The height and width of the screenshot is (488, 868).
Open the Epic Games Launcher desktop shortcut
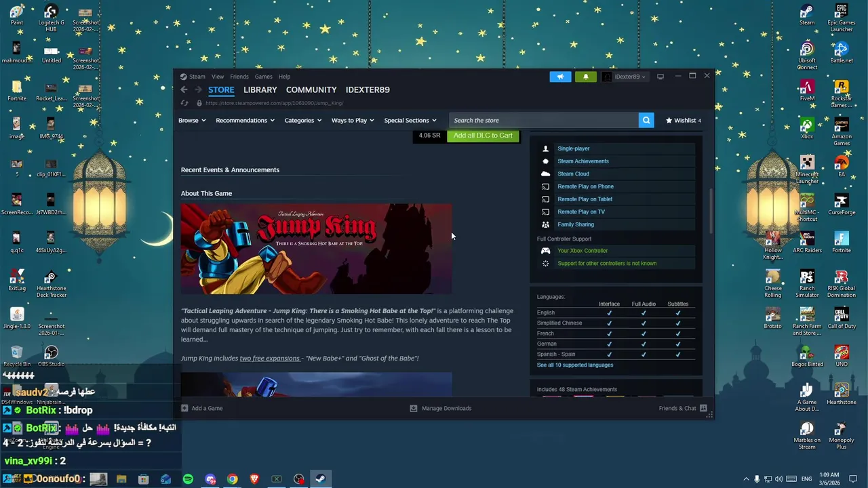click(x=842, y=19)
